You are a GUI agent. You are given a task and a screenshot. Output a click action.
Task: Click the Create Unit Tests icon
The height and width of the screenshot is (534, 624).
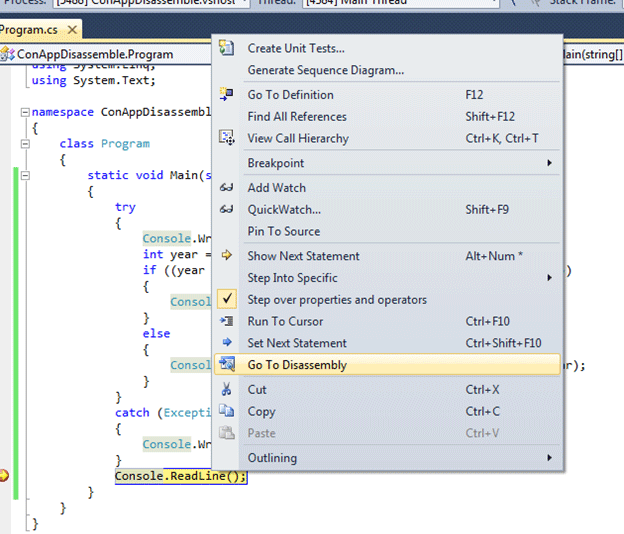(x=226, y=48)
